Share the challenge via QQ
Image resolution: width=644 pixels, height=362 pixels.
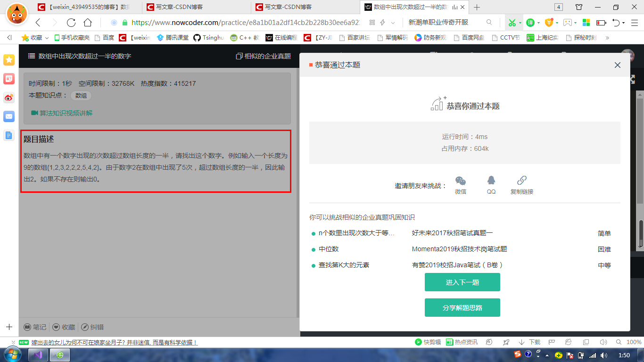[x=491, y=185]
